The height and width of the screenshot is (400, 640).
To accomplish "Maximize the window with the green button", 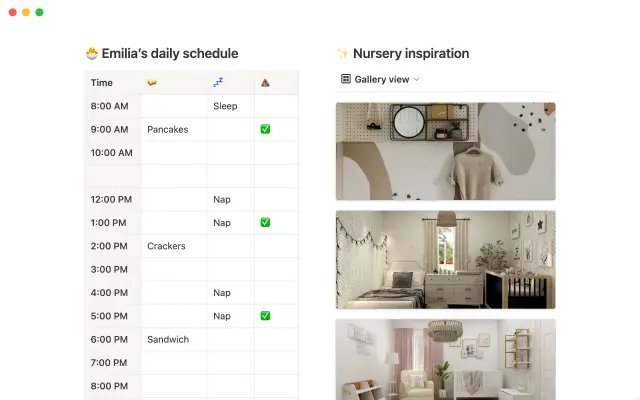I will (x=39, y=12).
